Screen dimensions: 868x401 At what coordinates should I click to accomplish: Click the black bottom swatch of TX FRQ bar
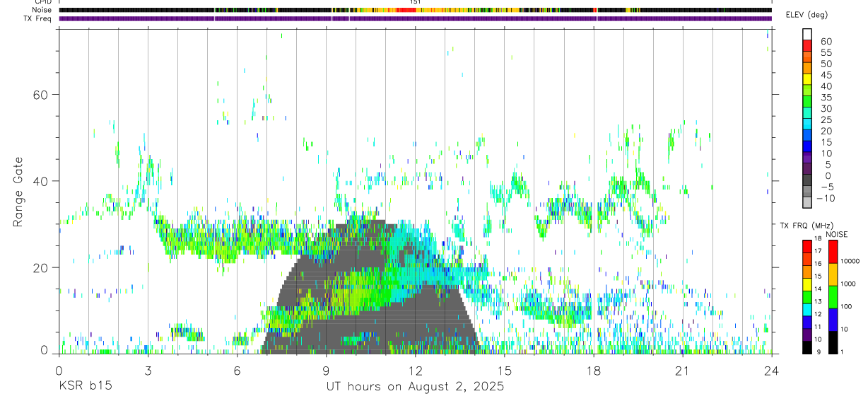click(807, 347)
